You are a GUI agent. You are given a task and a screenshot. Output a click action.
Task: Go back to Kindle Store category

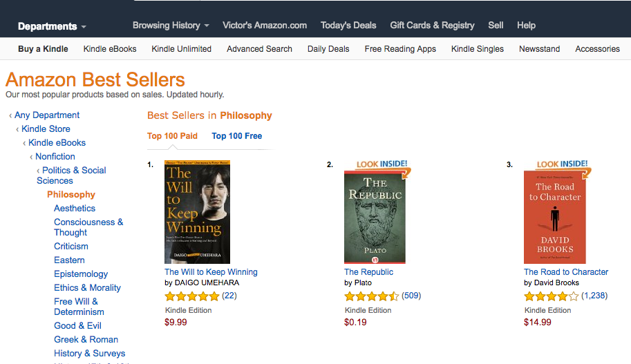pos(46,129)
